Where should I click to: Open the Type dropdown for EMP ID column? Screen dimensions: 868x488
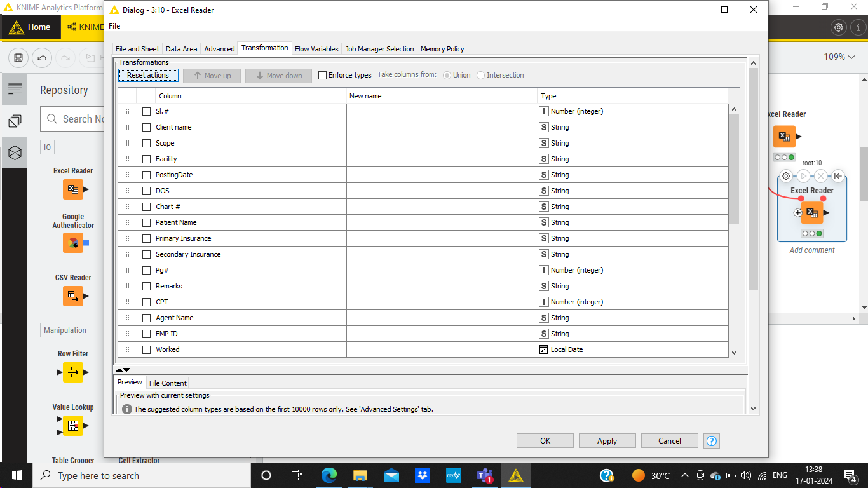pyautogui.click(x=633, y=334)
